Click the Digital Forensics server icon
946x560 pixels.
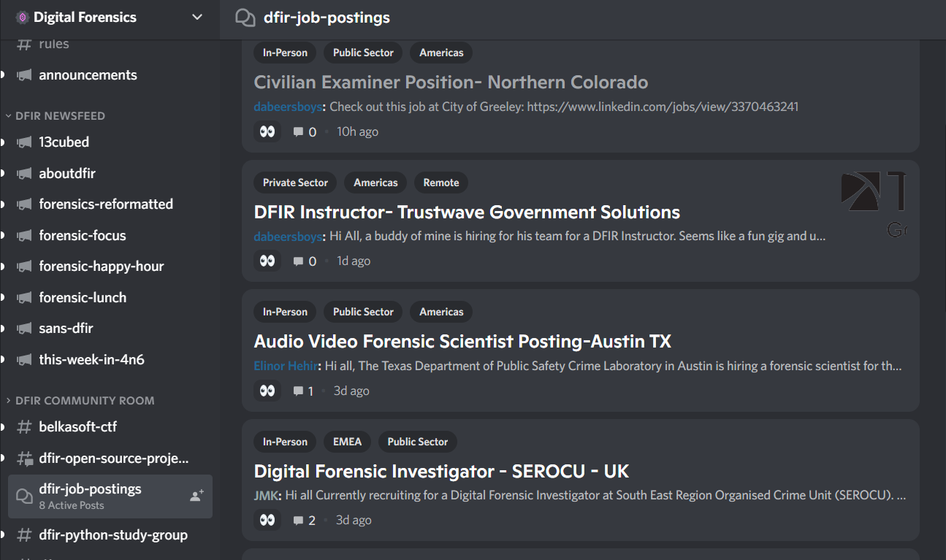coord(23,18)
